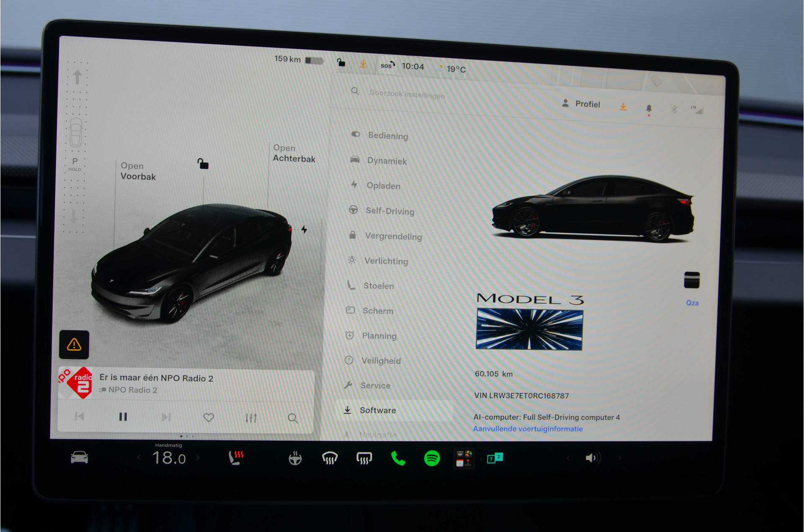
Task: Open the Service settings
Action: coord(367,385)
